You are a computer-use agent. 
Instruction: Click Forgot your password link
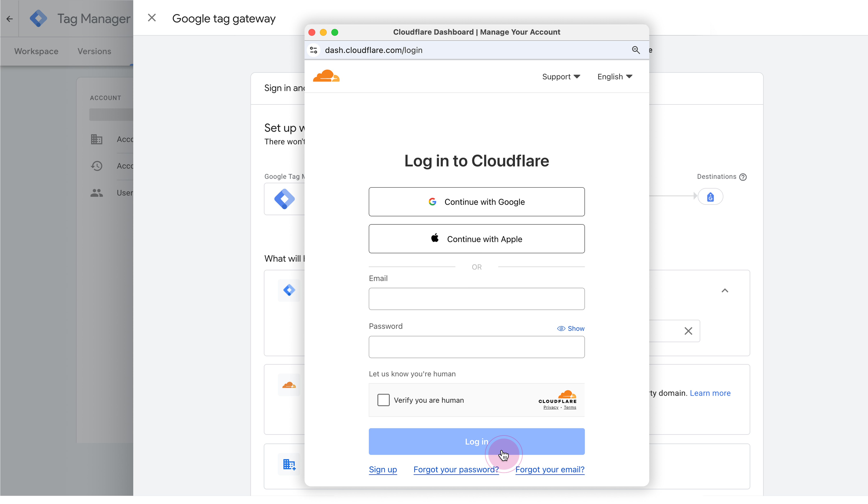tap(456, 470)
